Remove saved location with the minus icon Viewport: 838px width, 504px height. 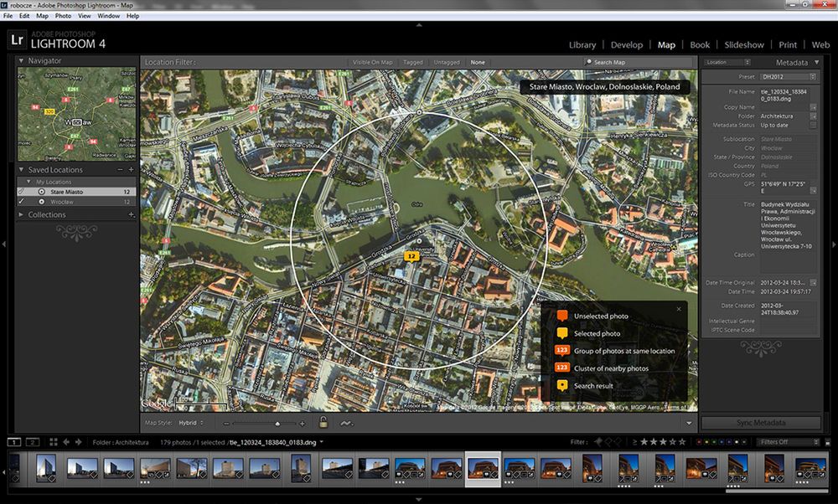[x=120, y=169]
